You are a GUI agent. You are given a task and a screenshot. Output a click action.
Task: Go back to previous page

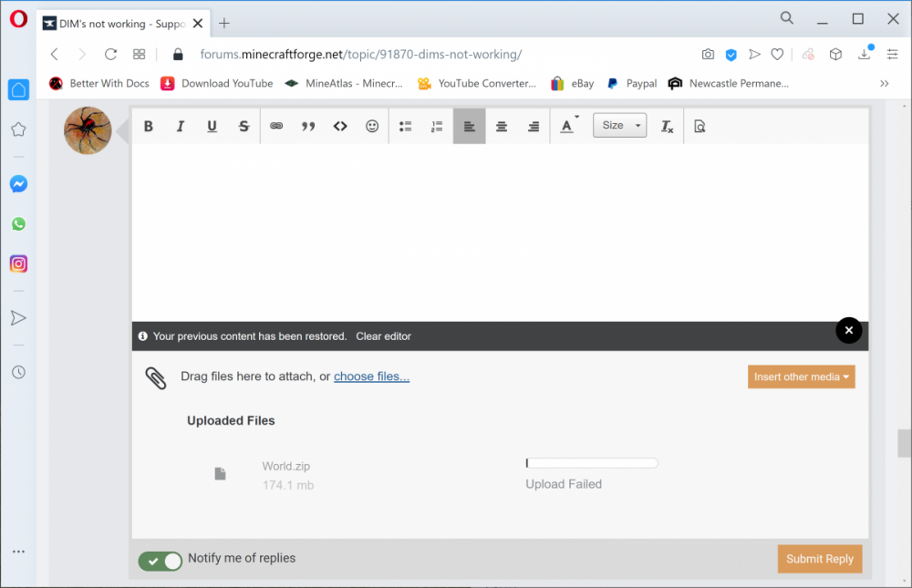click(x=55, y=54)
